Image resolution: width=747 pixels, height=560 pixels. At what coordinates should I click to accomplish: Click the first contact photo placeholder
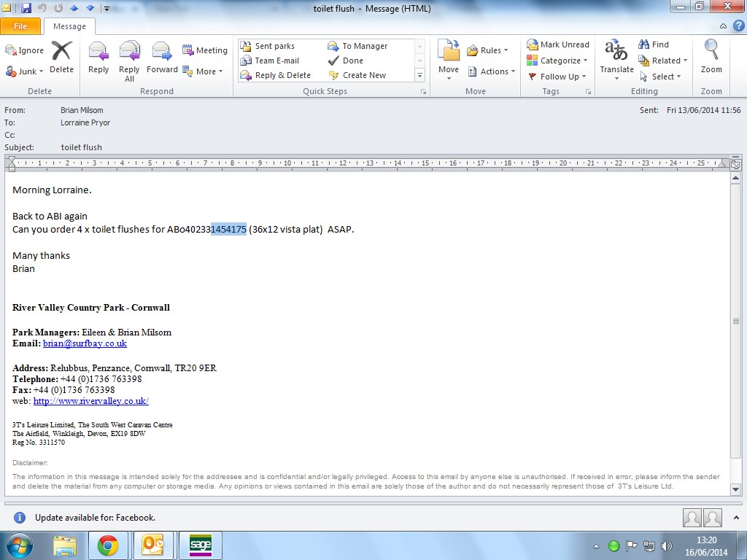coord(692,518)
